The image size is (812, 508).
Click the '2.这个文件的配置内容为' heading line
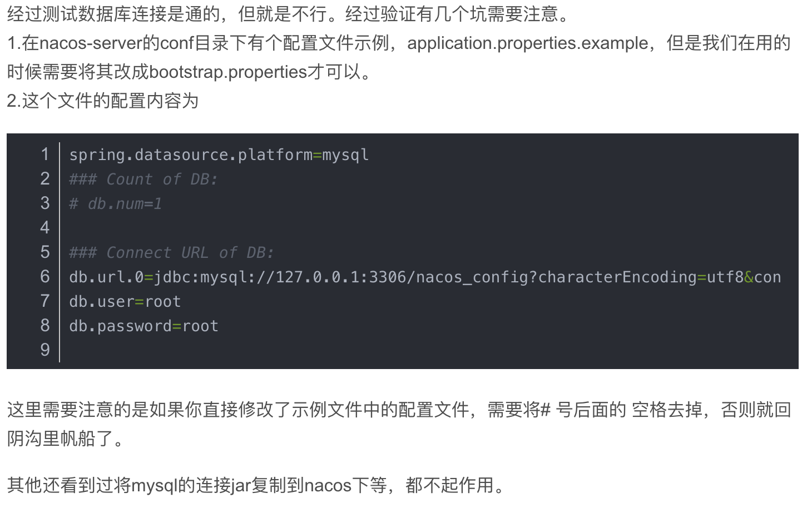point(102,101)
